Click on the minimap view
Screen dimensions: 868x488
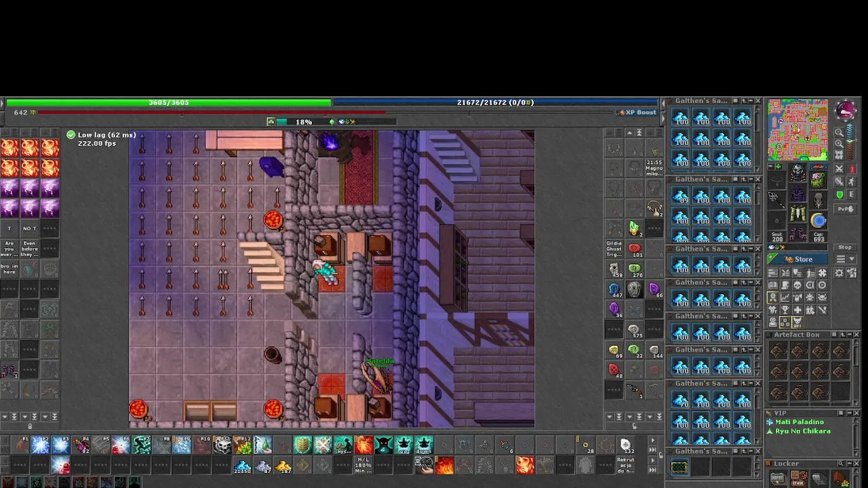(x=797, y=129)
